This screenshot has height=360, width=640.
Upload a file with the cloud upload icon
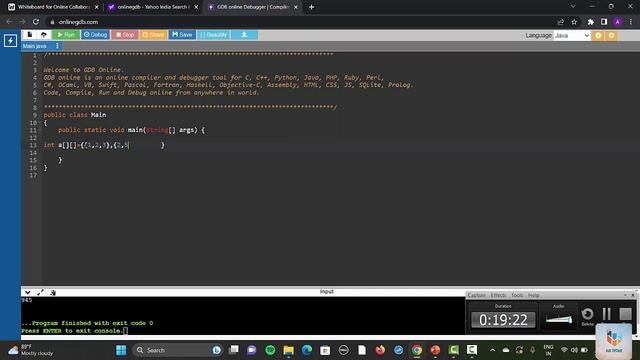point(44,35)
